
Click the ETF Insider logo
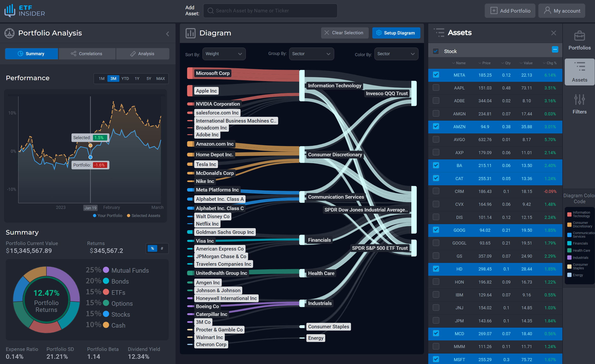pos(25,11)
